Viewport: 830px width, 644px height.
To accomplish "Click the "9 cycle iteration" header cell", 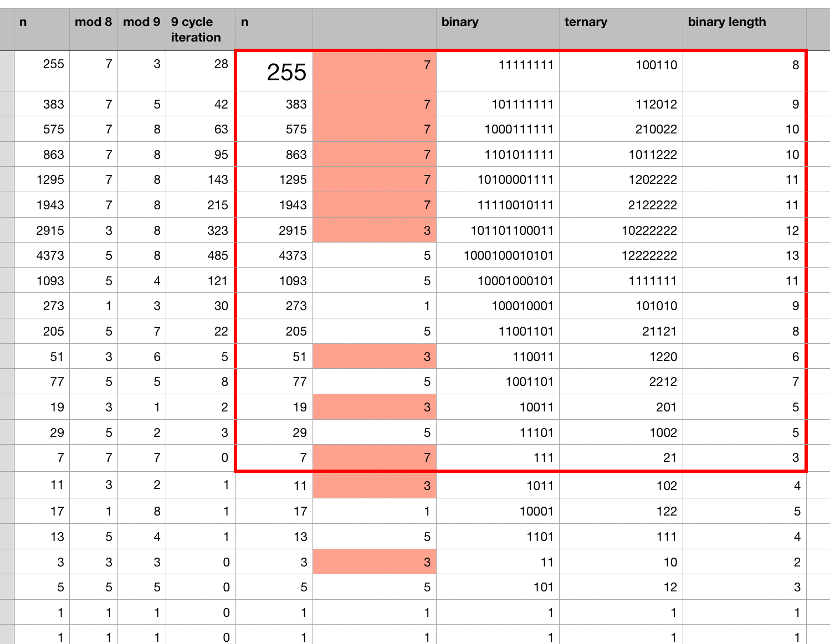I will click(200, 29).
